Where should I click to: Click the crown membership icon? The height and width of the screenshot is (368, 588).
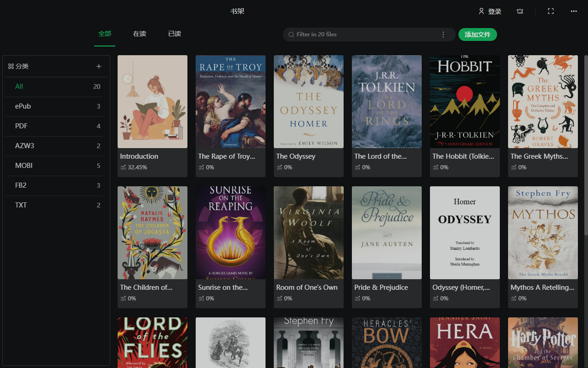coord(520,11)
